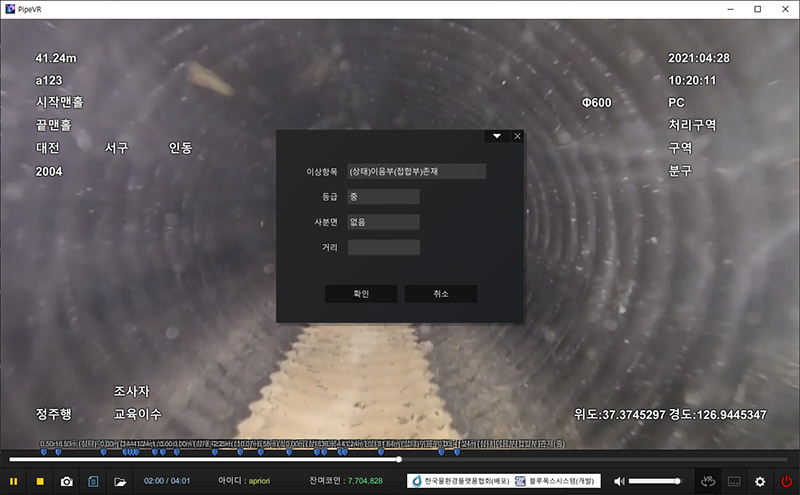Select the leftmost defect marker on timeline
The height and width of the screenshot is (495, 800).
(x=44, y=452)
